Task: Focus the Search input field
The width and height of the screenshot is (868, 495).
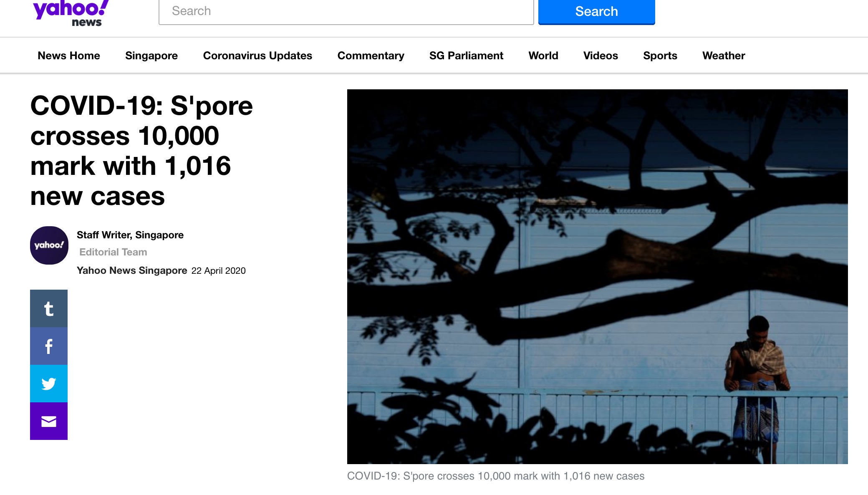Action: (346, 12)
